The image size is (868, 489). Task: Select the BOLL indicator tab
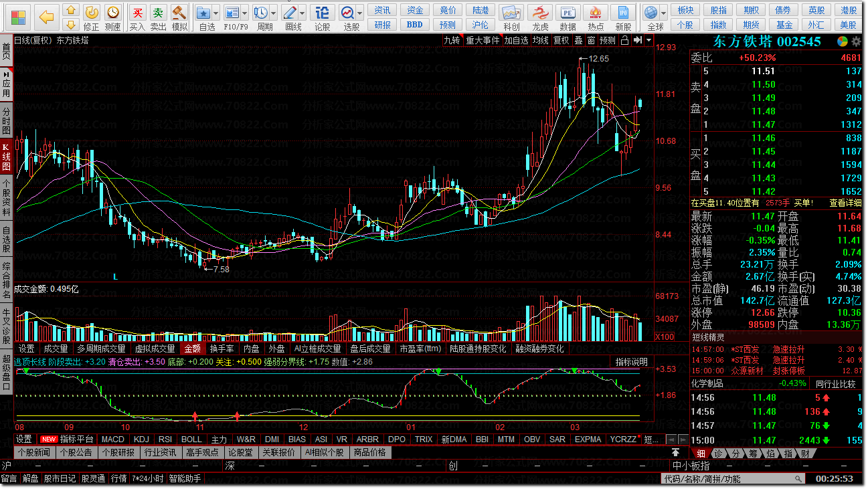tap(191, 439)
